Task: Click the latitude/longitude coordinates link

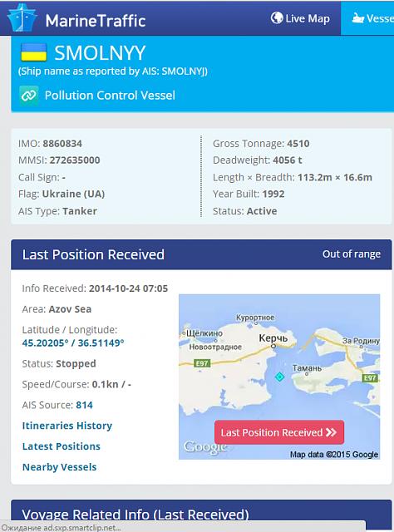Action: [x=73, y=342]
